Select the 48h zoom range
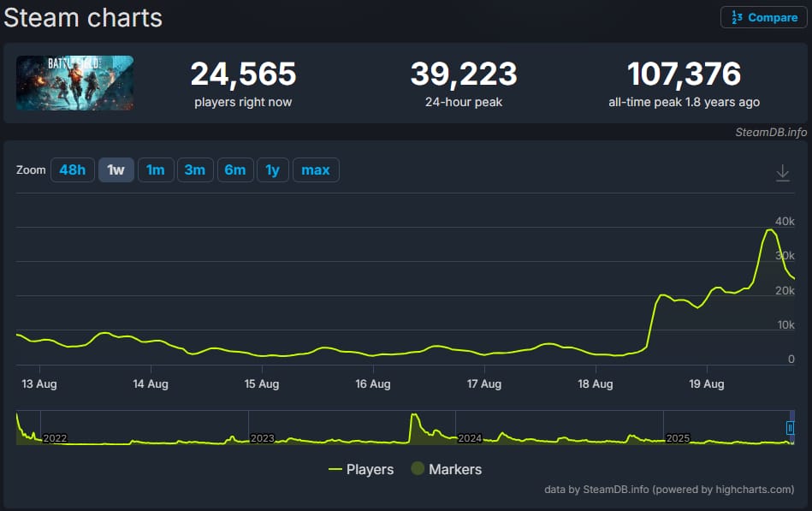This screenshot has width=812, height=511. (72, 169)
